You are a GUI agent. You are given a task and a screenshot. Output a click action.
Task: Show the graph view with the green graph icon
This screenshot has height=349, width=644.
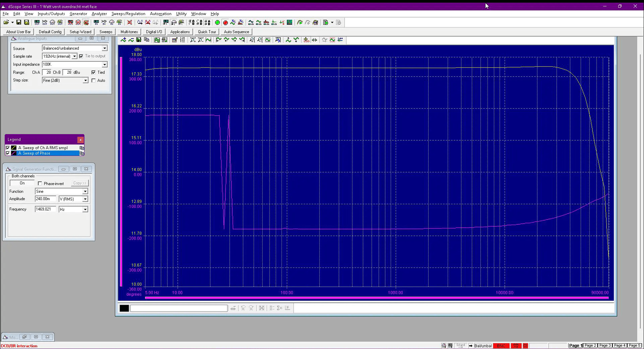[x=157, y=40]
